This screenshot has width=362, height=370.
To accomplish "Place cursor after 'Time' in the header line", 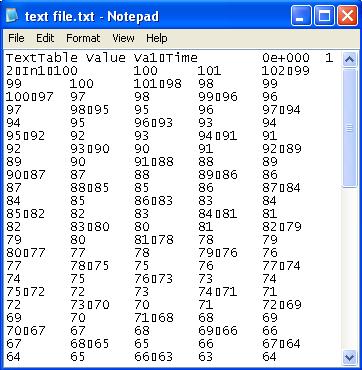I will (x=198, y=58).
